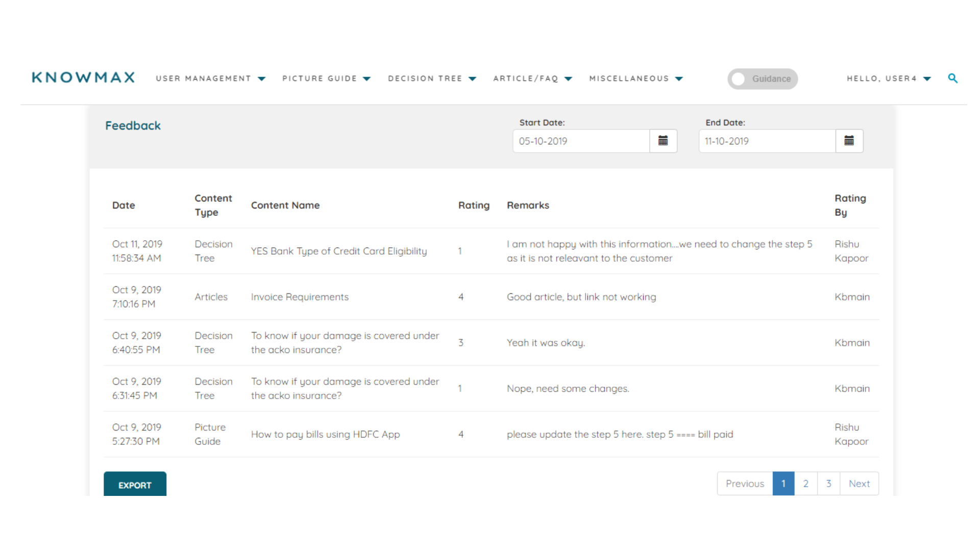Click 'Articles' content type cell
The width and height of the screenshot is (980, 551).
tap(211, 297)
